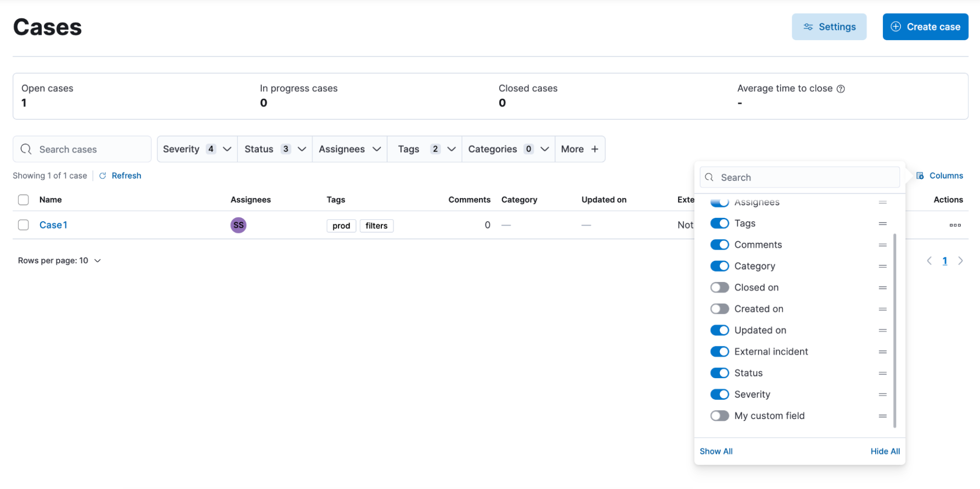Click the Search cases input field

(88, 150)
